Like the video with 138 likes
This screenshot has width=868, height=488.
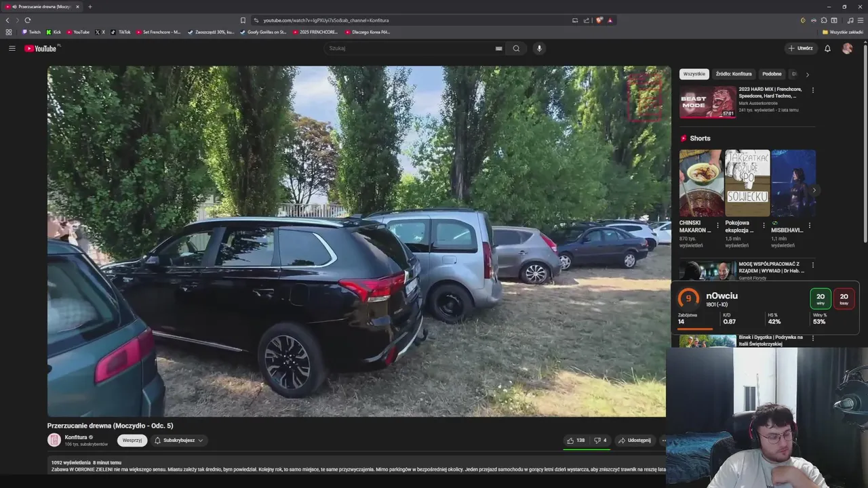576,441
